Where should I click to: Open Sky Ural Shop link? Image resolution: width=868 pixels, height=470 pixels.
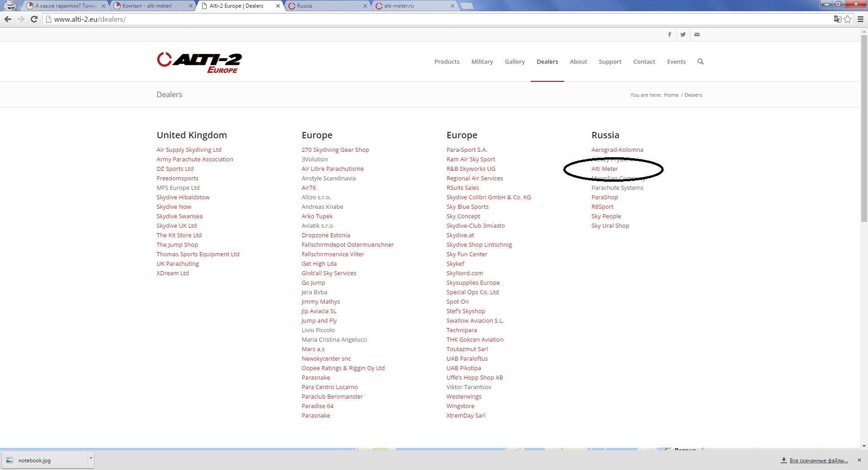pyautogui.click(x=610, y=226)
